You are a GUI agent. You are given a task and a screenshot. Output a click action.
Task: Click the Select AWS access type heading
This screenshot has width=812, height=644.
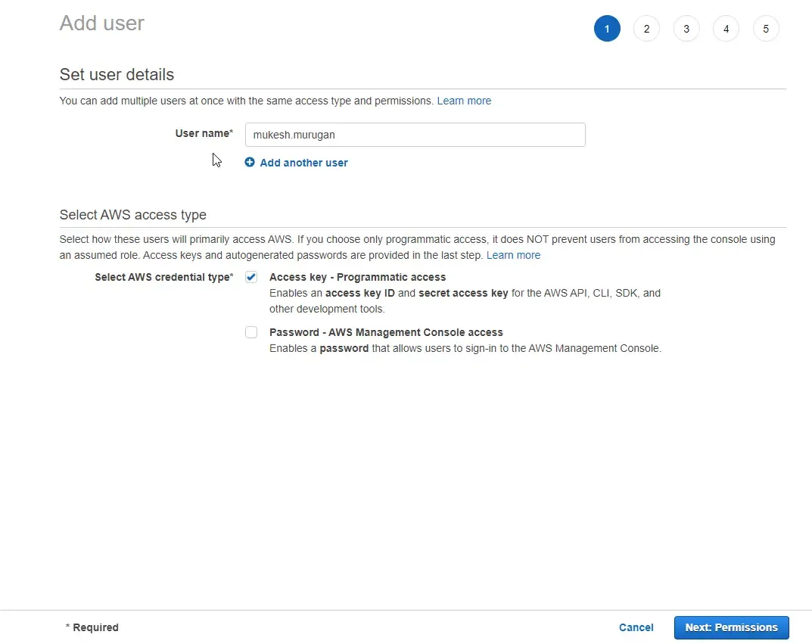point(132,215)
